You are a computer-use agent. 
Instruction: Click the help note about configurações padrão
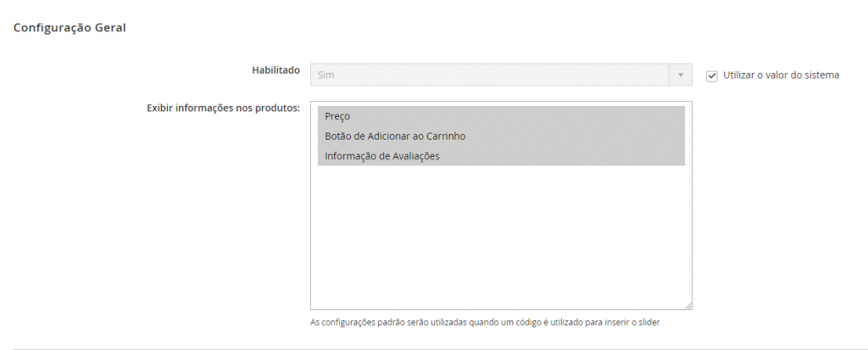click(x=485, y=322)
